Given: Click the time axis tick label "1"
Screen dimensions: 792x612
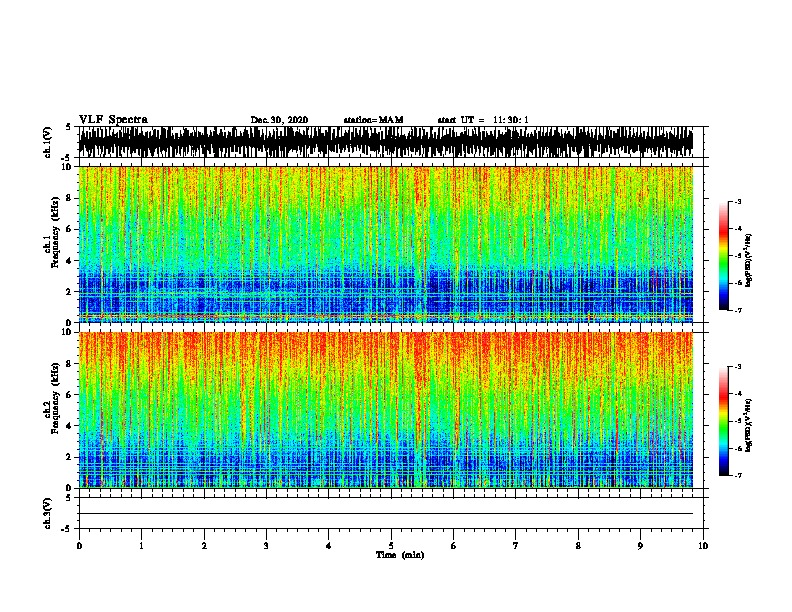Looking at the screenshot, I should pos(141,546).
